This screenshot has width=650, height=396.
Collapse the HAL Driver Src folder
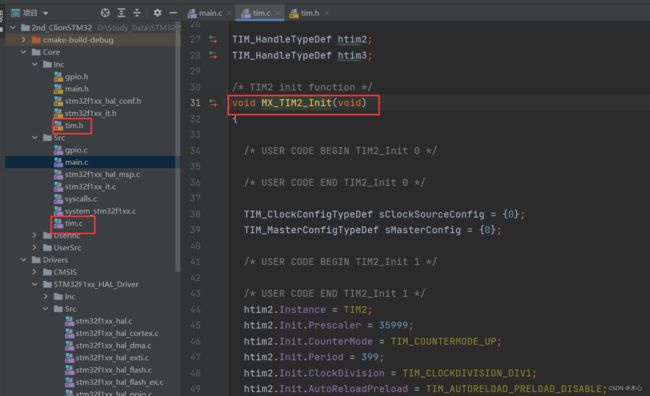[46, 309]
